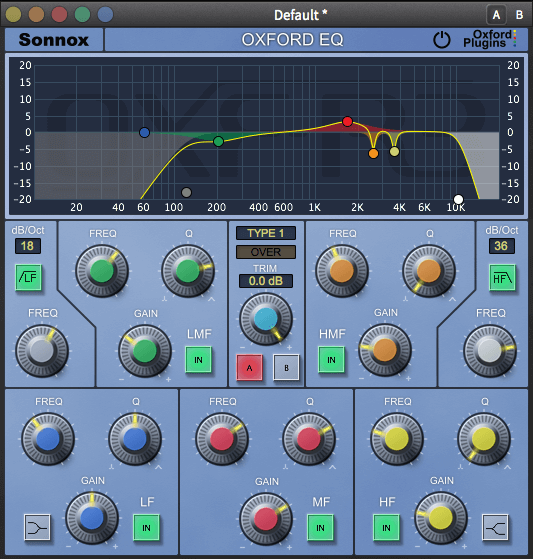Select the grey B setting button
This screenshot has width=533, height=559.
[x=286, y=368]
